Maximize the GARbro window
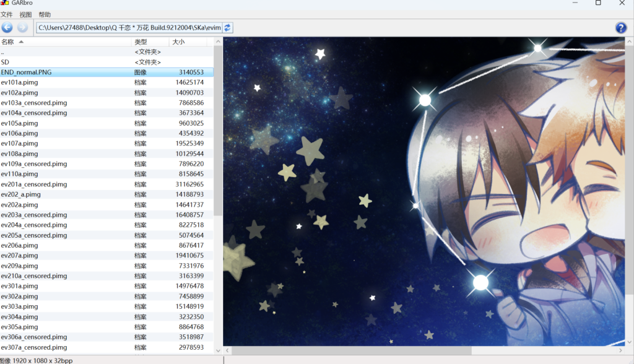The image size is (634, 364). (x=598, y=3)
